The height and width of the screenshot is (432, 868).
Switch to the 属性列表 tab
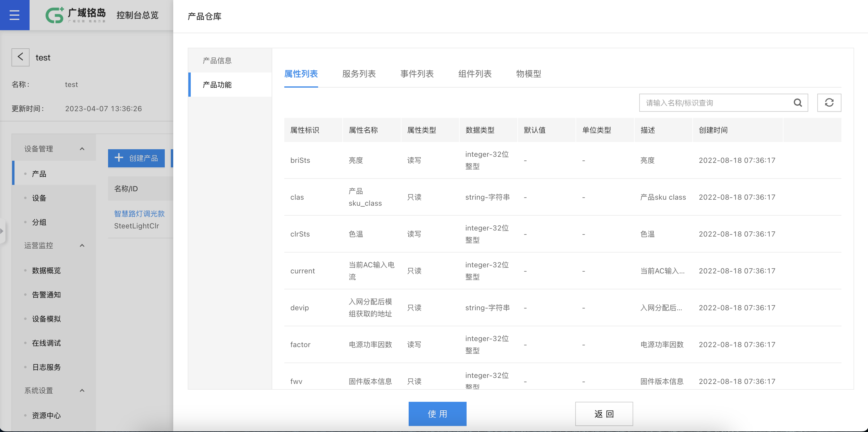coord(301,73)
